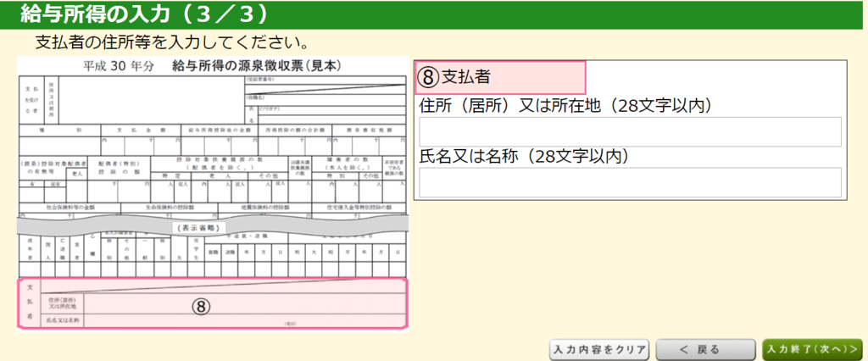Click the 源泉徴収票 sample form image
Viewport: 868px width, 361px height.
[x=213, y=194]
